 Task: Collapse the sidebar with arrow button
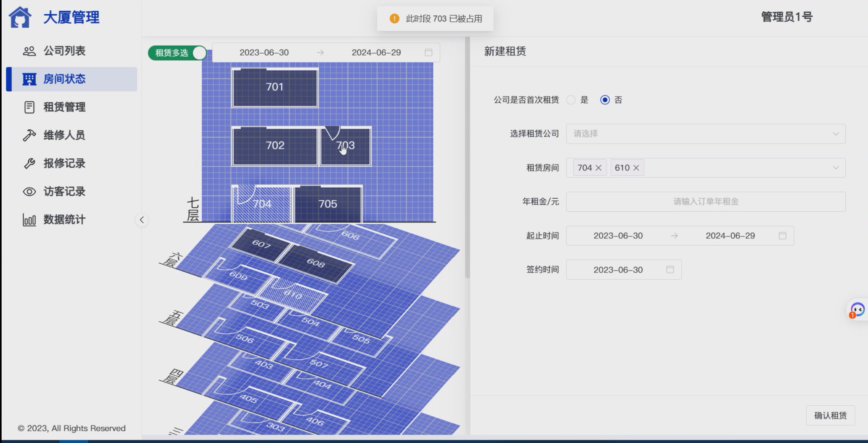(x=141, y=220)
